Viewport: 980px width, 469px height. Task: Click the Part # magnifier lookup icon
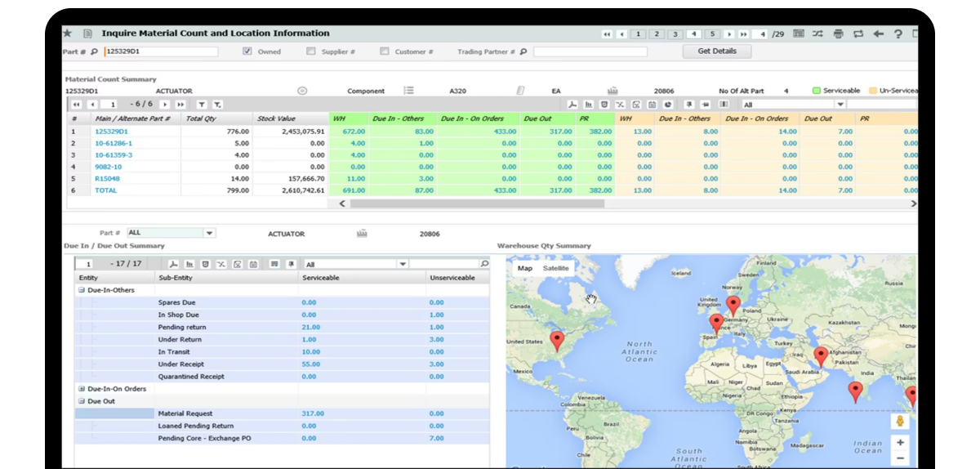(95, 51)
